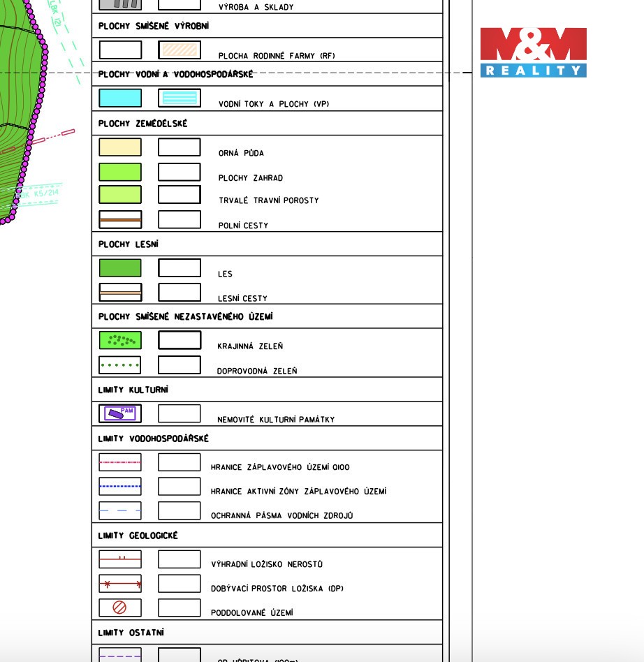
Task: Click the dashed Ochranná pásma vodních zdrojů symbol
Action: (x=120, y=510)
